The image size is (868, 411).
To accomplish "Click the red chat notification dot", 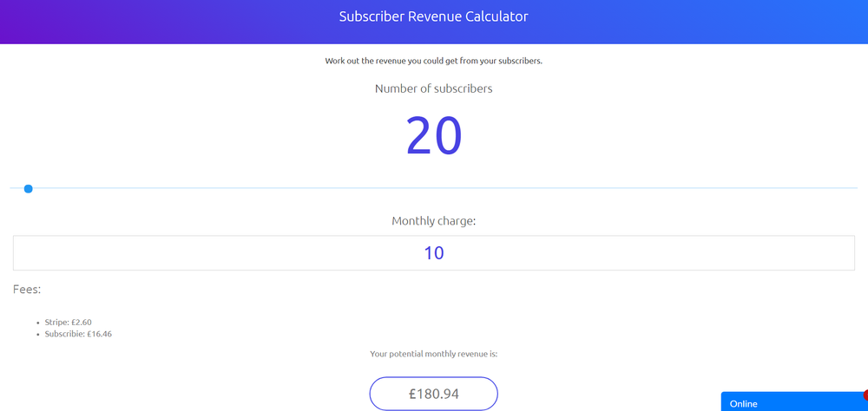I will 865,395.
